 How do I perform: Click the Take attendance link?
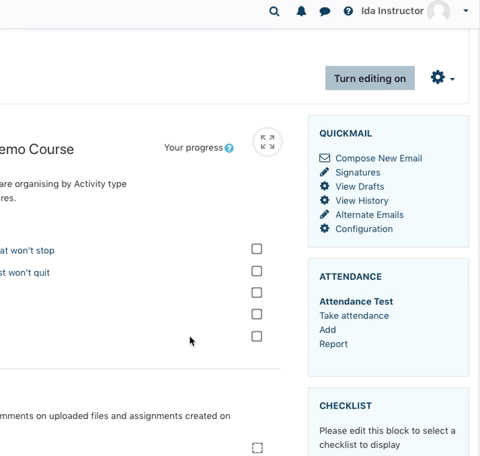click(354, 316)
